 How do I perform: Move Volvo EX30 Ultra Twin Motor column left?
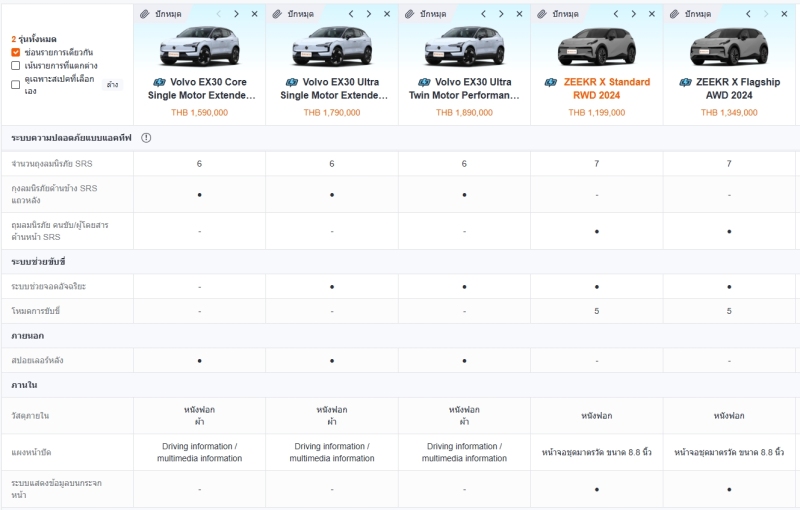point(484,14)
